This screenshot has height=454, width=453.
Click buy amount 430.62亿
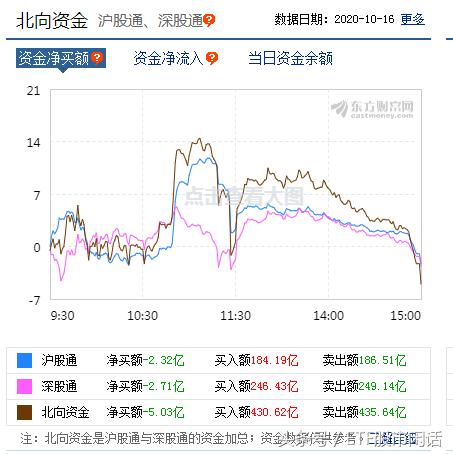pos(274,412)
